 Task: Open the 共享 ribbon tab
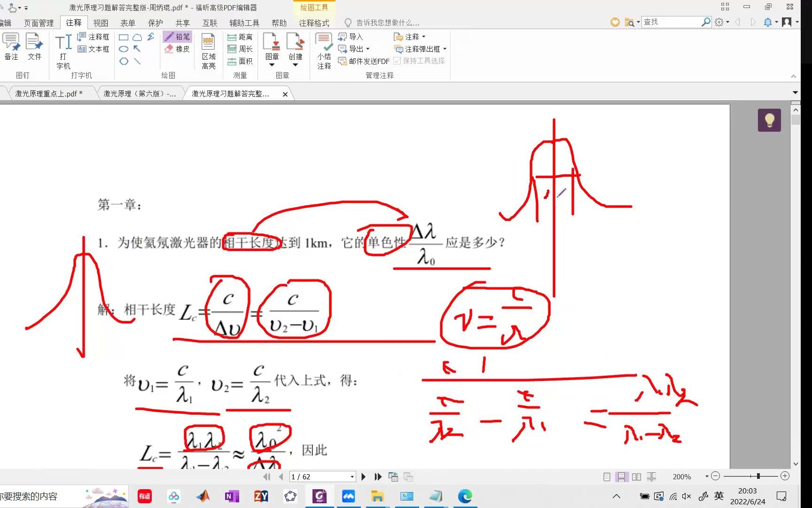point(183,23)
